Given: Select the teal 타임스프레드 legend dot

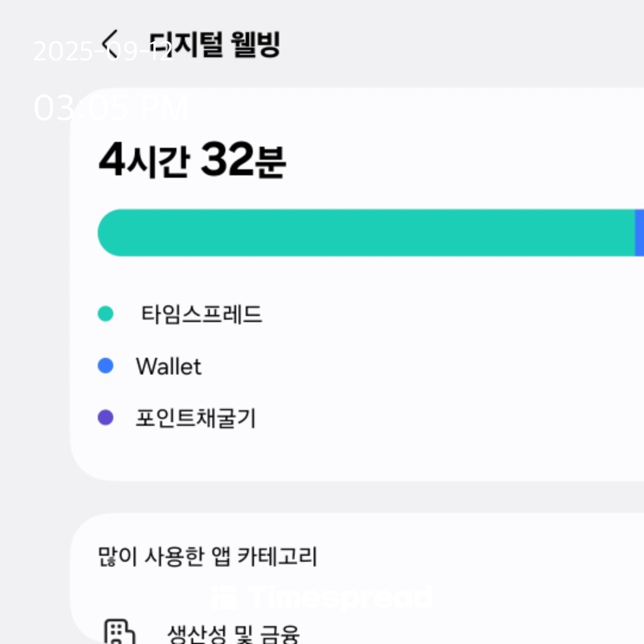Looking at the screenshot, I should [106, 314].
